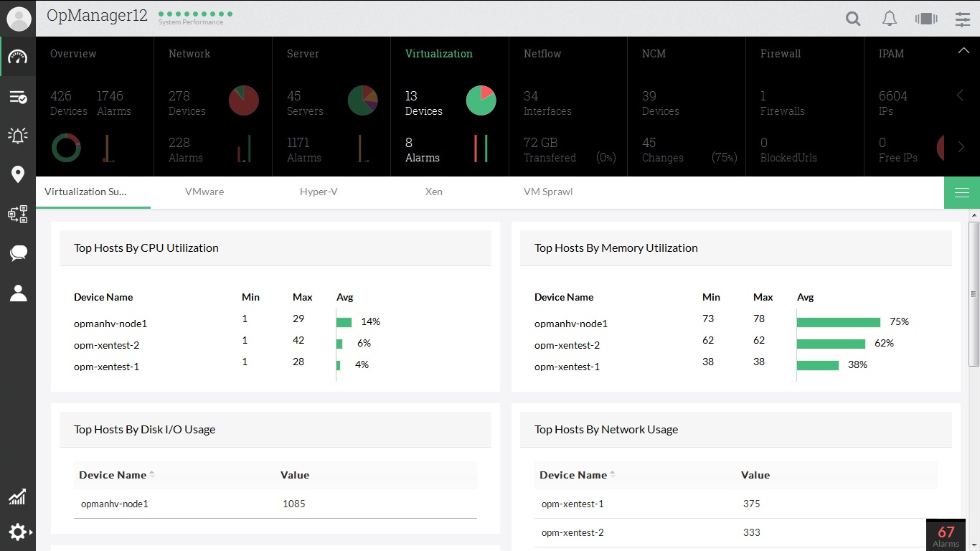This screenshot has height=551, width=980.
Task: Open opm-xentest-1 in Network Usage table
Action: 573,504
